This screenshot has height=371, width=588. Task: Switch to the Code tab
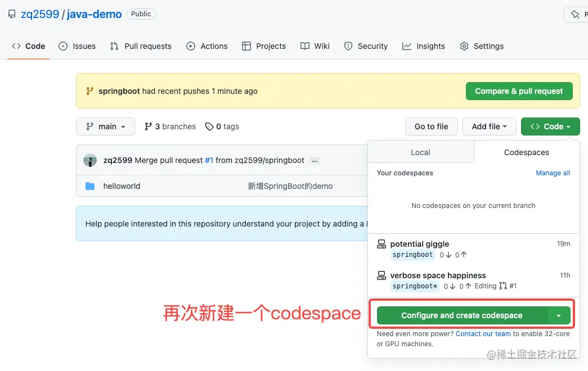tap(29, 46)
